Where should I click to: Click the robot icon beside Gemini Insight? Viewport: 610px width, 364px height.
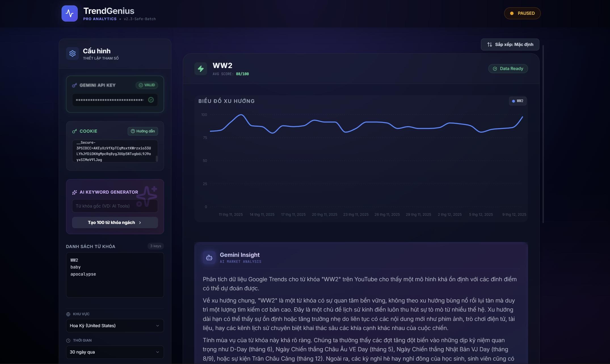(209, 258)
